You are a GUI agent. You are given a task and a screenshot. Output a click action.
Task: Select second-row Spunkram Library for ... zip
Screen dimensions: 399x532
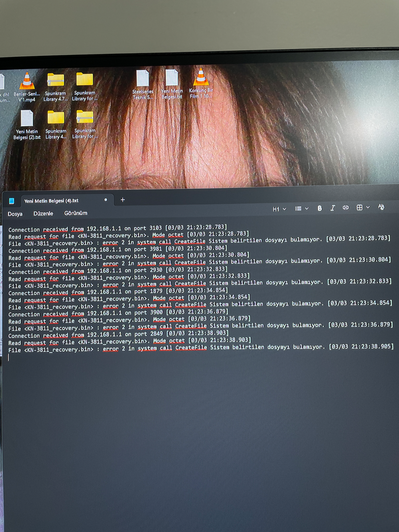pos(85,124)
